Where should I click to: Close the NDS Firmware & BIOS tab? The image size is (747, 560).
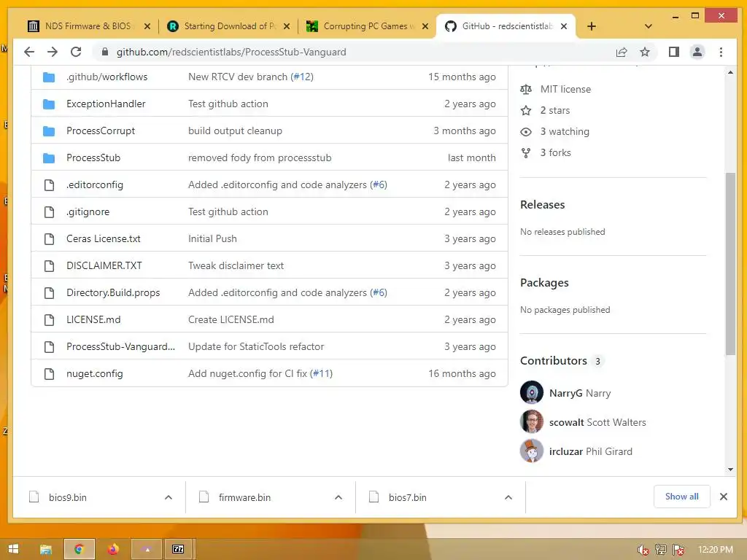pos(147,26)
